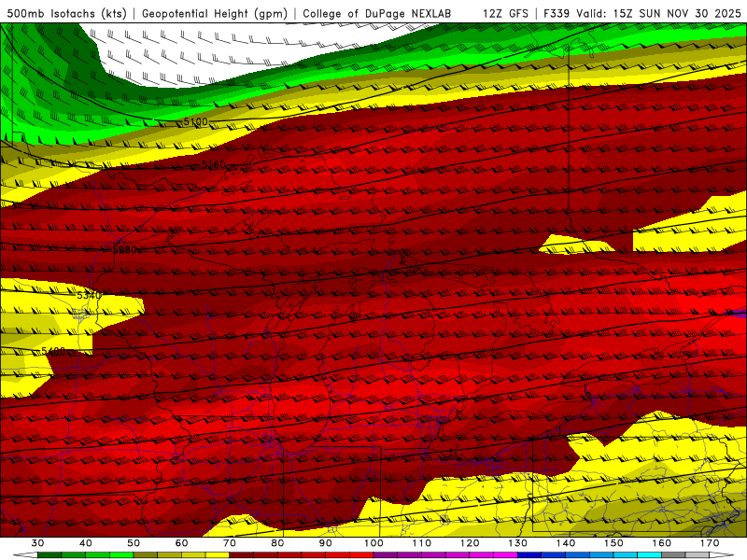Pick the dark purple legend swatch above 100
Image resolution: width=747 pixels, height=560 pixels.
pyautogui.click(x=386, y=555)
